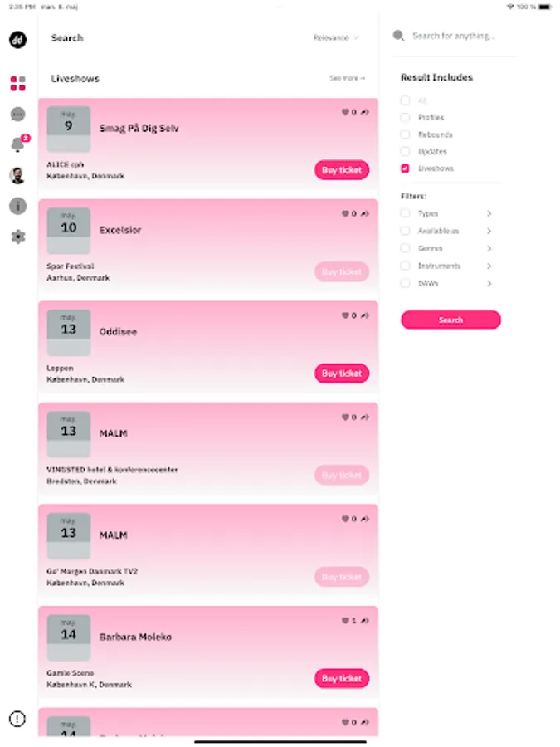560x747 pixels.
Task: Open the info icon in sidebar
Action: point(17,206)
